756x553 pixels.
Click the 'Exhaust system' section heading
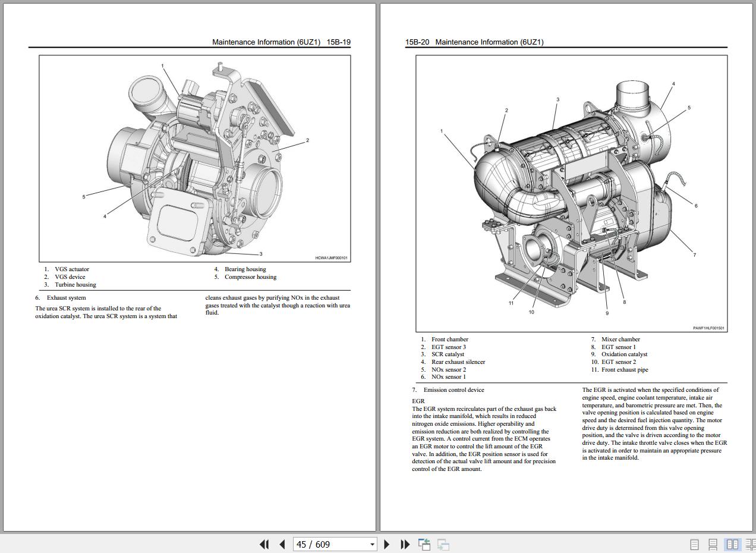point(66,298)
